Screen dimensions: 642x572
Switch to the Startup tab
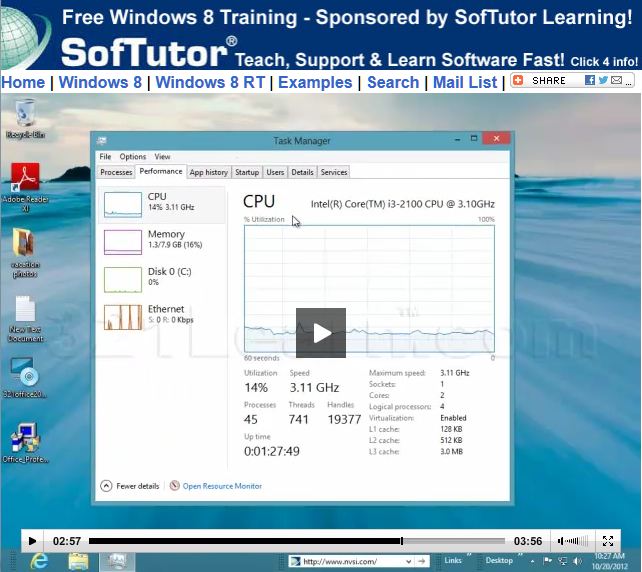coord(247,172)
